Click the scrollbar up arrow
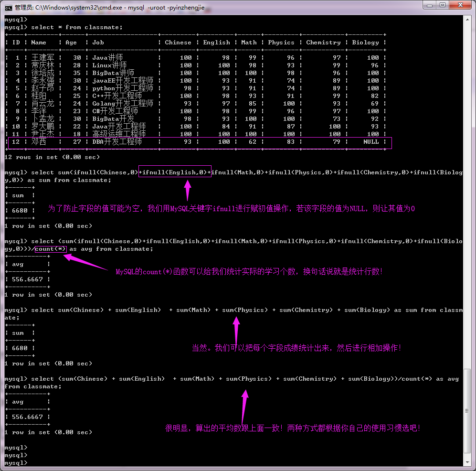The height and width of the screenshot is (471, 476). [467, 20]
